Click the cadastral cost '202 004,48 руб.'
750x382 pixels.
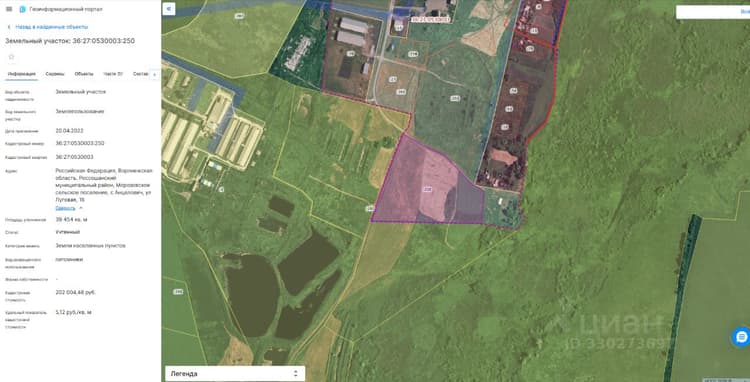75,292
